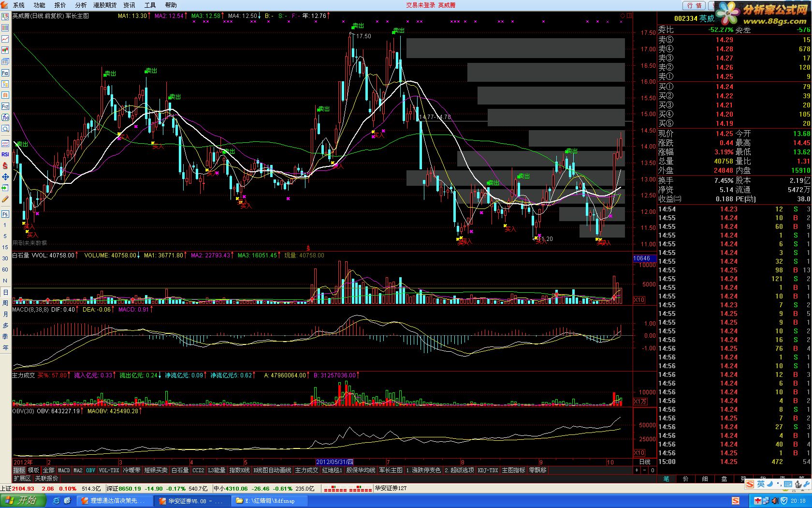Click the candlestick chart icon in left toolbar

click(x=5, y=50)
